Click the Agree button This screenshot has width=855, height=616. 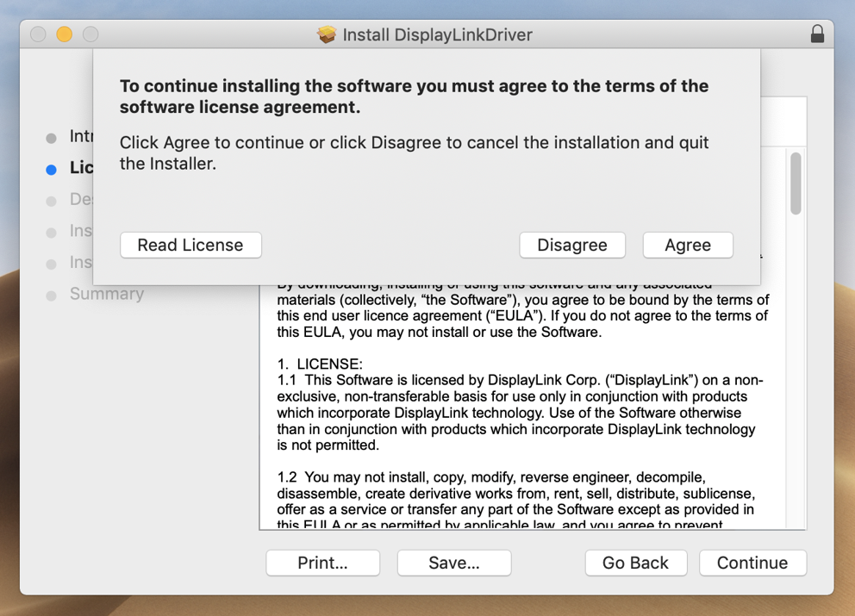tap(688, 246)
